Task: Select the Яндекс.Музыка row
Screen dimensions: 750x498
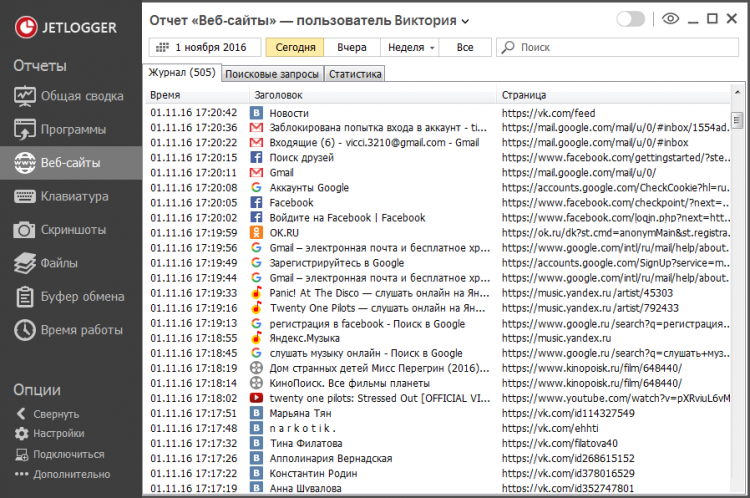Action: [x=438, y=338]
